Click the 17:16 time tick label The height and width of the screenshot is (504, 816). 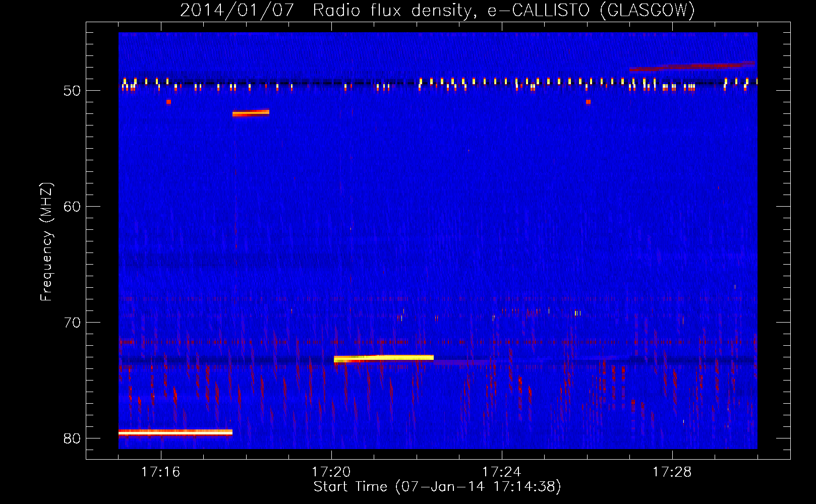click(x=161, y=472)
